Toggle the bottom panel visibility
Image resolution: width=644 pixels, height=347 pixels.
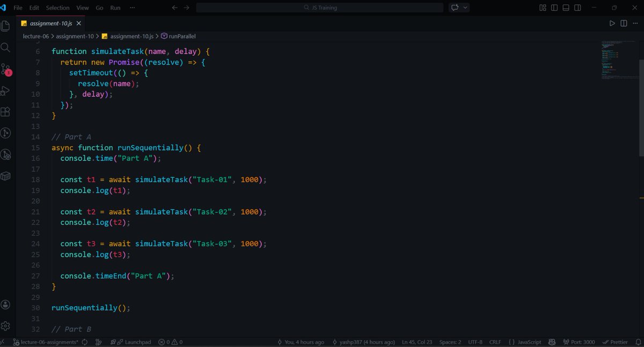(x=566, y=8)
